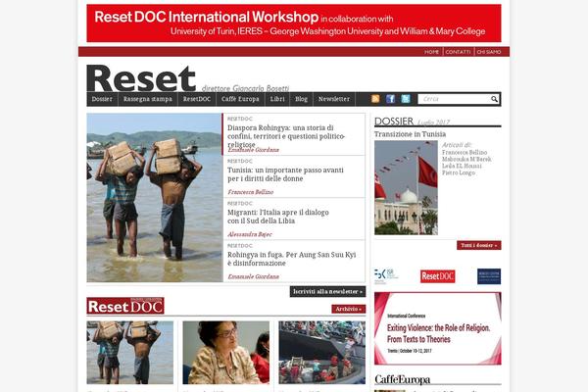Click the large Reset site logo

point(141,78)
